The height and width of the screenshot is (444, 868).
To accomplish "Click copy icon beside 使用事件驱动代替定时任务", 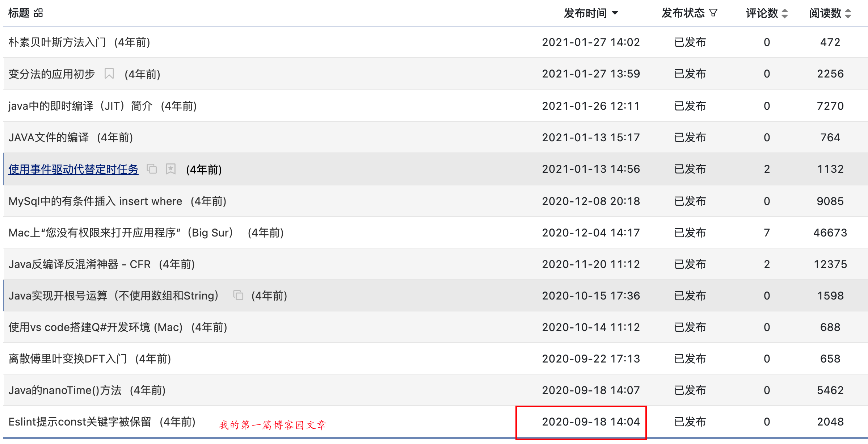I will pyautogui.click(x=152, y=169).
